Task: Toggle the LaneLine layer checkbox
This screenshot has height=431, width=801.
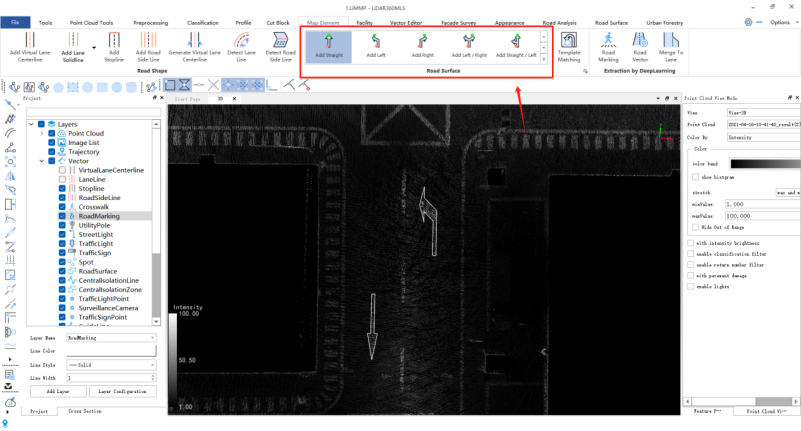Action: click(x=62, y=179)
